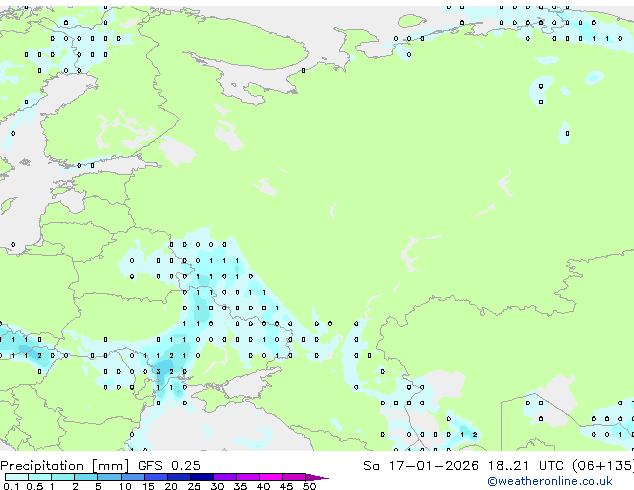
Task: Pick the 15–20 mm legend color swatch
Action: (x=156, y=477)
